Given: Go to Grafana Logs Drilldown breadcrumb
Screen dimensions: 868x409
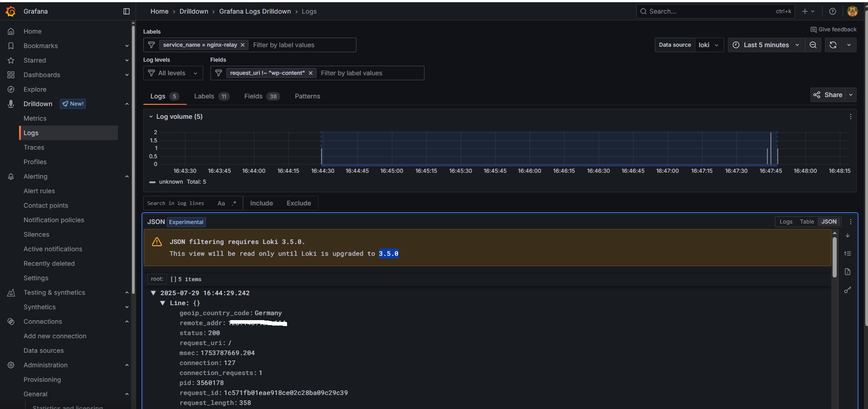Looking at the screenshot, I should point(255,11).
